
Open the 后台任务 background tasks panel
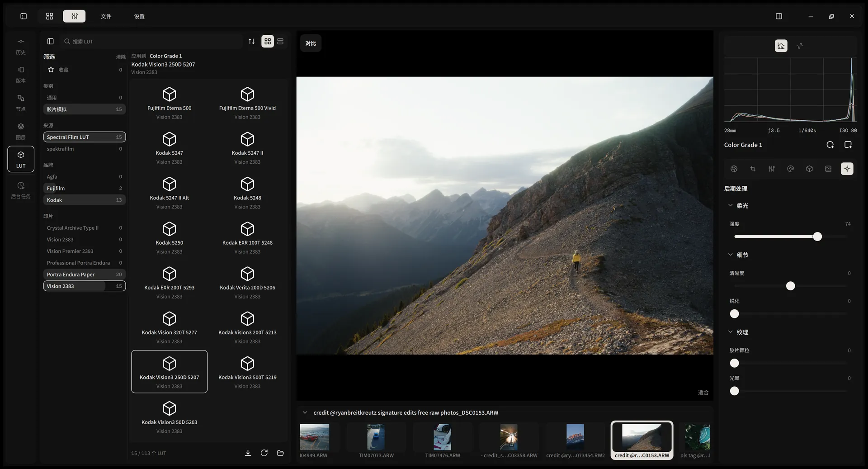[x=21, y=190]
